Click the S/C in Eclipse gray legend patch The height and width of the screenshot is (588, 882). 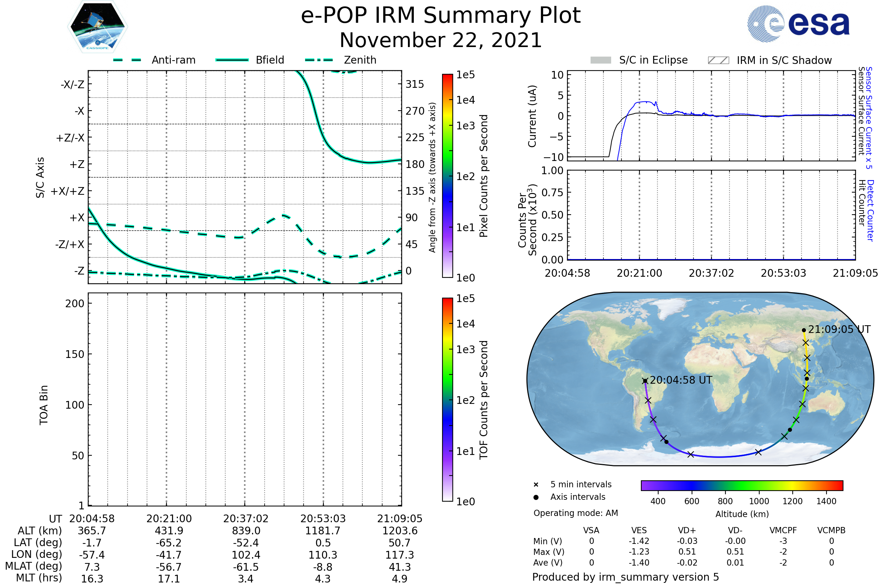click(x=601, y=60)
